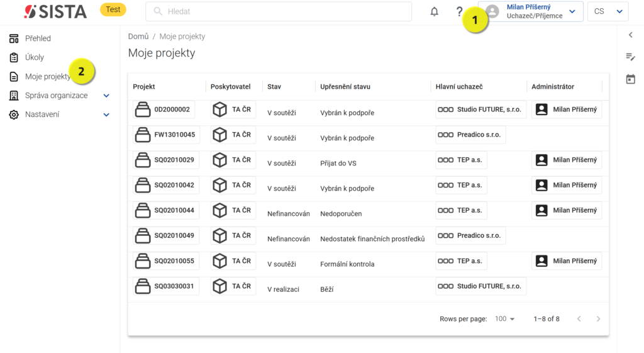644x353 pixels.
Task: Expand the Nastavení submenu
Action: click(106, 115)
